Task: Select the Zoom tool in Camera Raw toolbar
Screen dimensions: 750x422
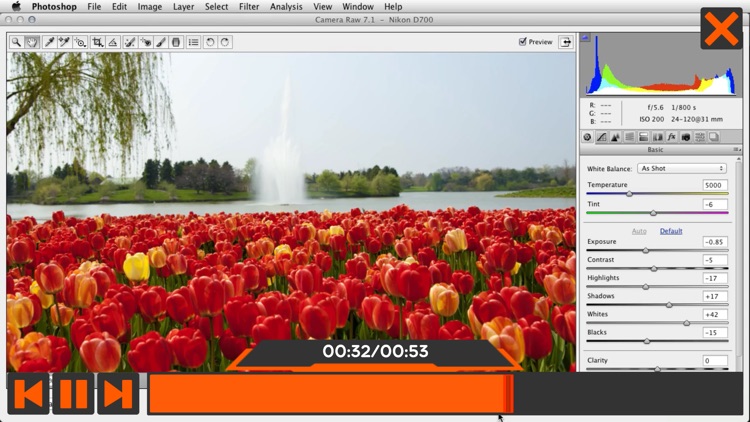Action: click(16, 42)
